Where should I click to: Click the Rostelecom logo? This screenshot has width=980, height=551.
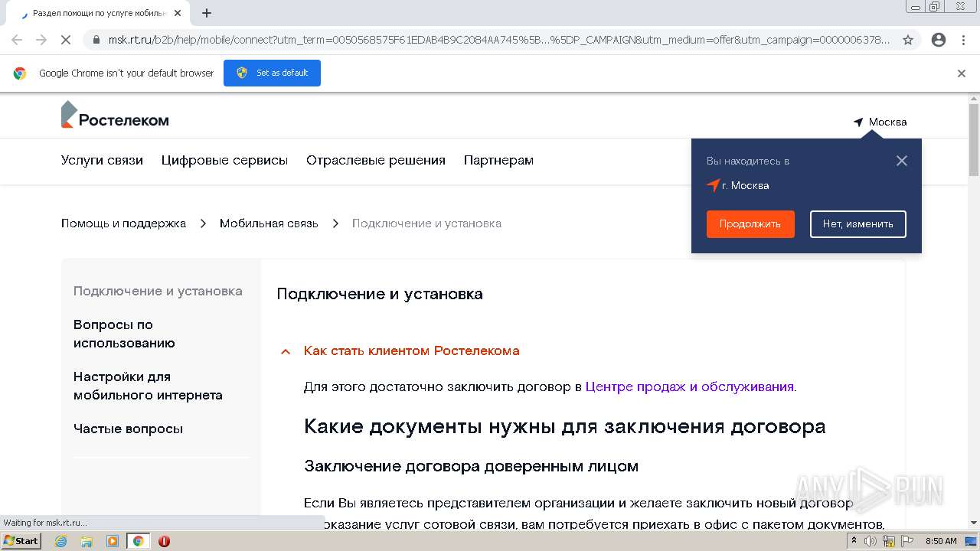point(115,116)
